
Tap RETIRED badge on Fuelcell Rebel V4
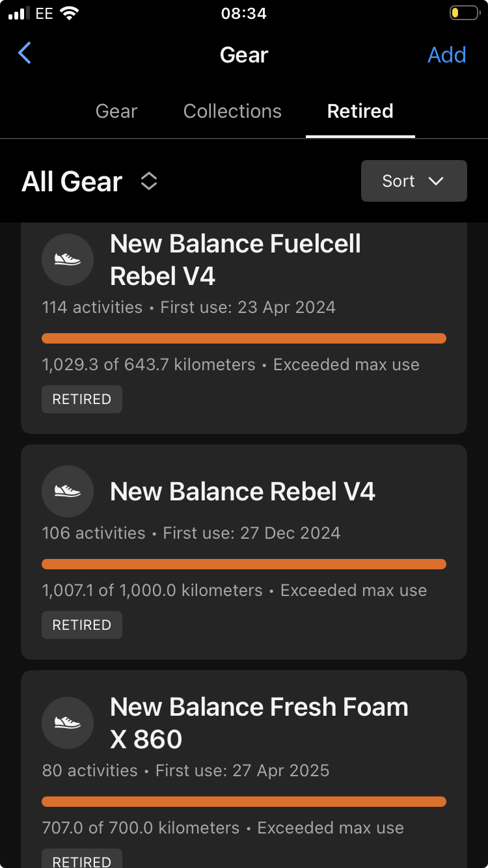pos(82,400)
